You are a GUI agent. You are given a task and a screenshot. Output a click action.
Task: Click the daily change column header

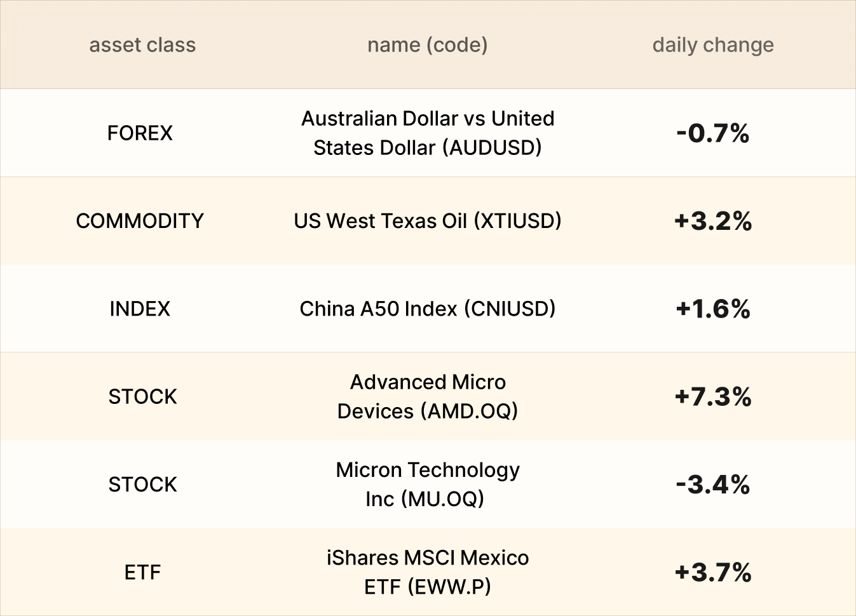(x=713, y=45)
